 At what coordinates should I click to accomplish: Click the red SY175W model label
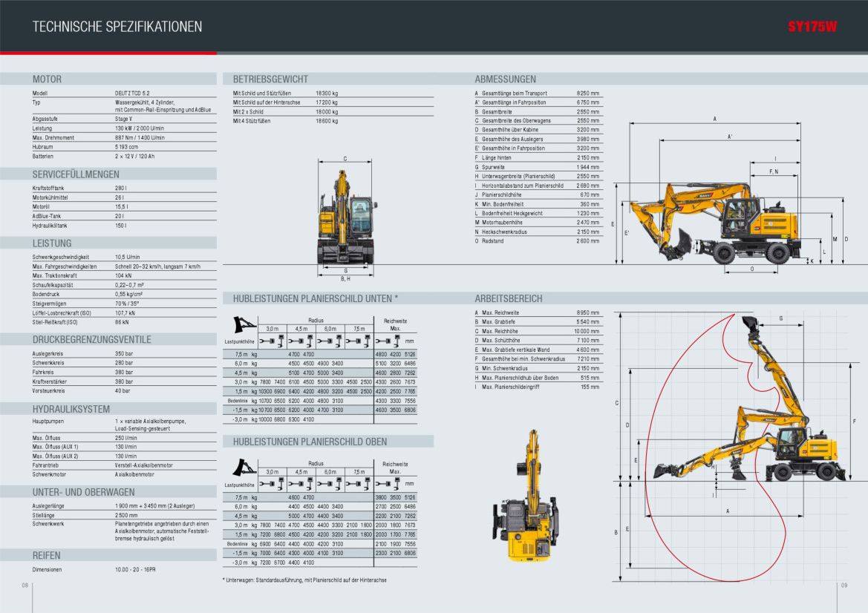click(812, 27)
